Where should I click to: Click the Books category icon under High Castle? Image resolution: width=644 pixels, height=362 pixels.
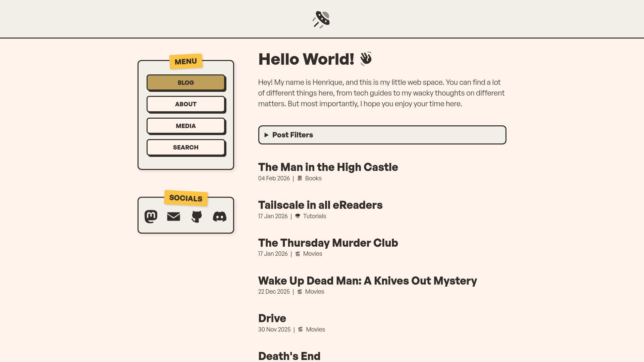300,178
